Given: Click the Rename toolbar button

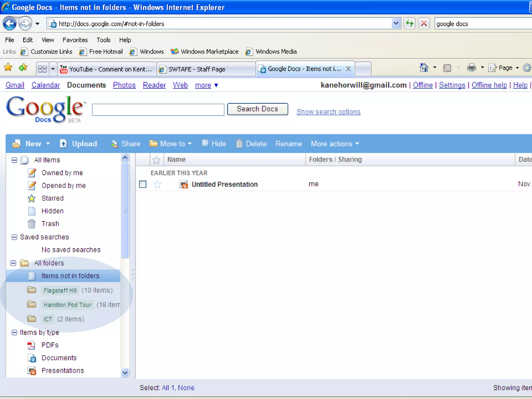Looking at the screenshot, I should click(x=289, y=144).
